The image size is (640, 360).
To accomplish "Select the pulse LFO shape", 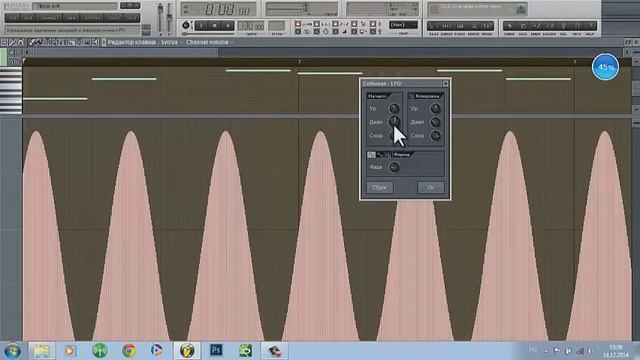I will [x=388, y=155].
